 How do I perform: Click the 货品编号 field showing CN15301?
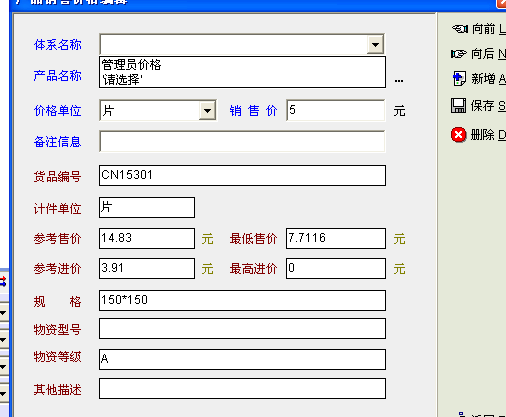pos(242,175)
